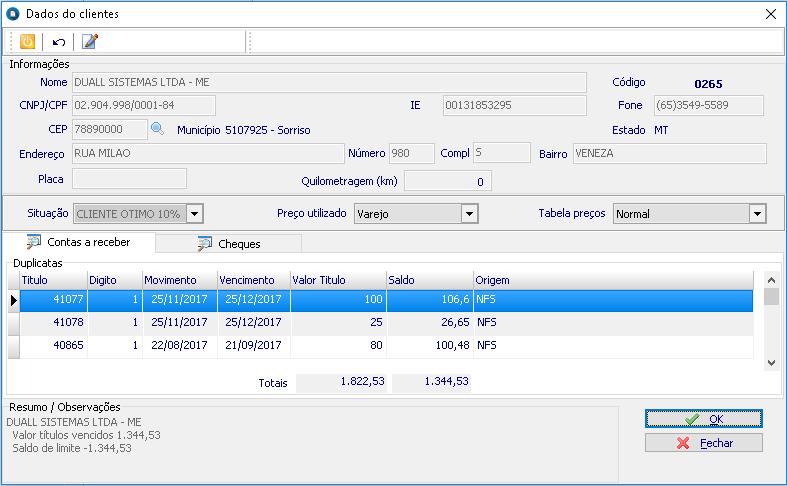Click the Bairro input field
This screenshot has height=486, width=787.
coord(670,153)
